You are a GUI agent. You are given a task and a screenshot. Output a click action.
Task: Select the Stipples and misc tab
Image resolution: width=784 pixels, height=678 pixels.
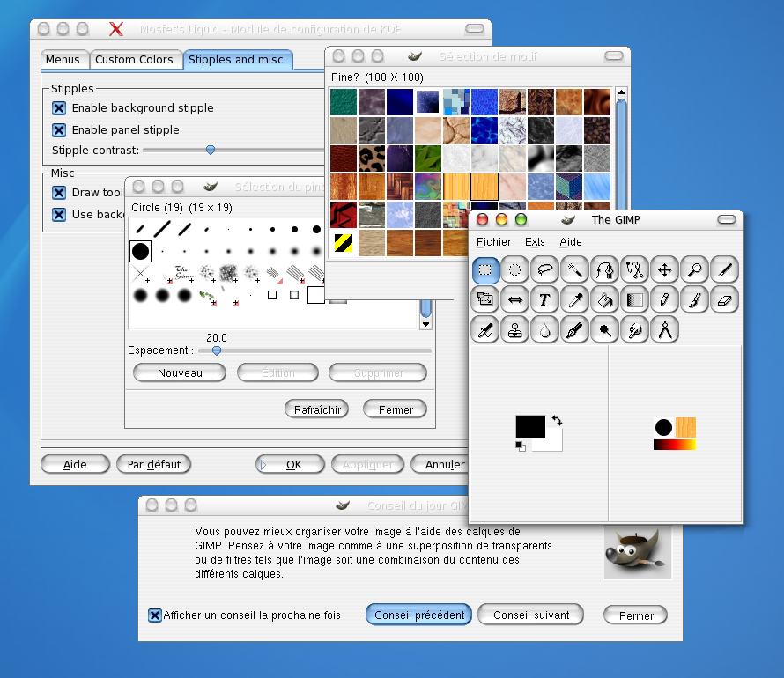[x=238, y=60]
